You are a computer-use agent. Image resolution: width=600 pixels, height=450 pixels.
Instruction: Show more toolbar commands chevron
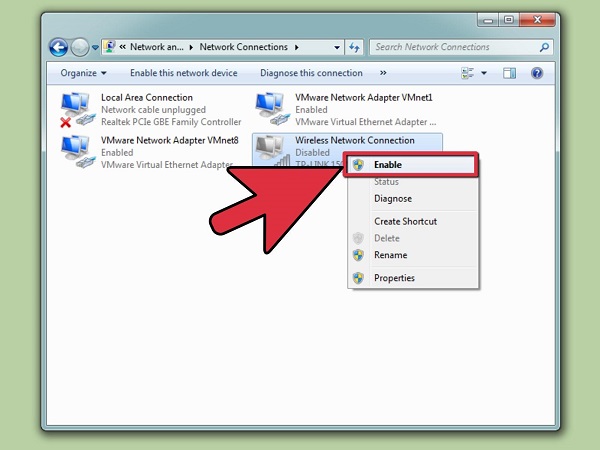click(x=383, y=73)
